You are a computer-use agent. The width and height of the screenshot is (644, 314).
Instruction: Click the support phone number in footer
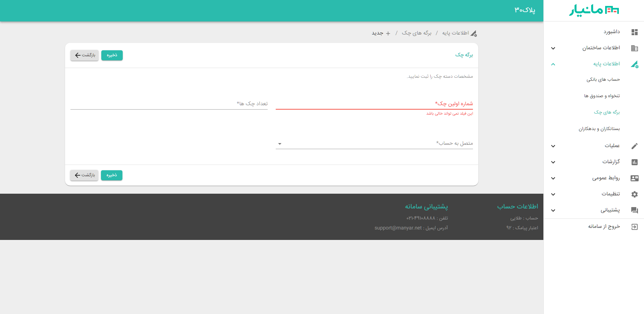pos(421,218)
